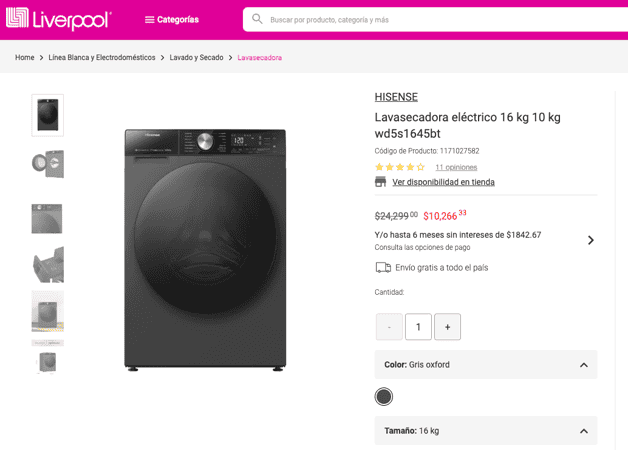Click the Liverpool logo
The width and height of the screenshot is (628, 450).
[58, 19]
